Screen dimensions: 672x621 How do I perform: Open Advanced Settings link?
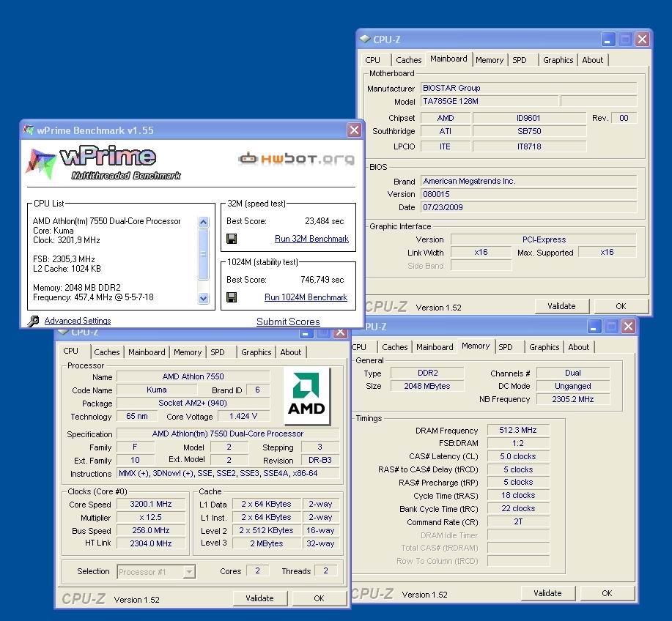pyautogui.click(x=78, y=321)
